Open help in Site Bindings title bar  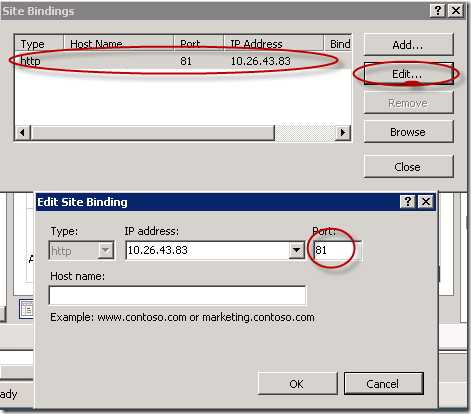[438, 11]
